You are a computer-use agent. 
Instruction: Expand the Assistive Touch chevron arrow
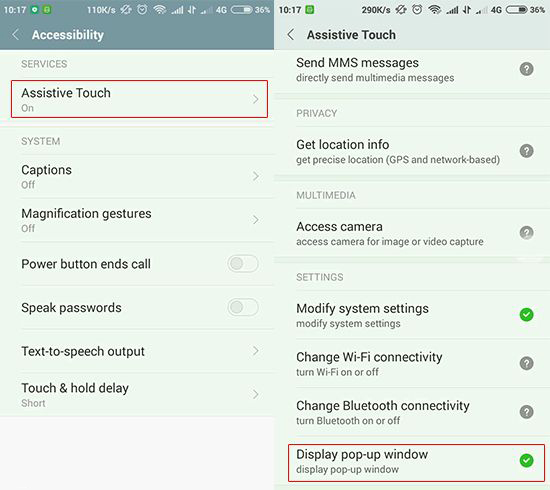[256, 100]
